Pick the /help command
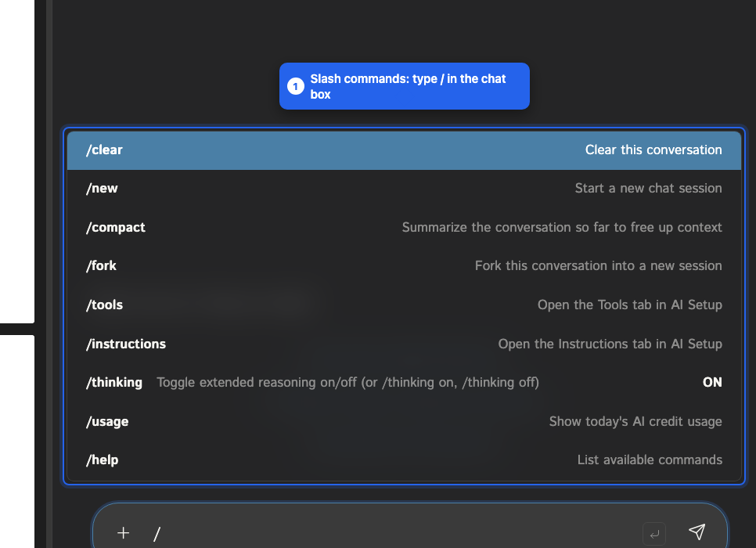 point(404,460)
